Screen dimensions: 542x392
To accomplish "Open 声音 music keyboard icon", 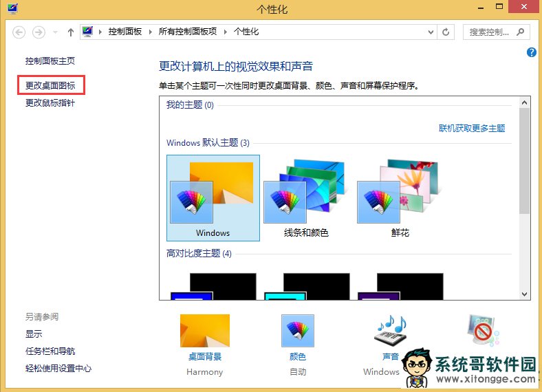I will click(x=391, y=331).
